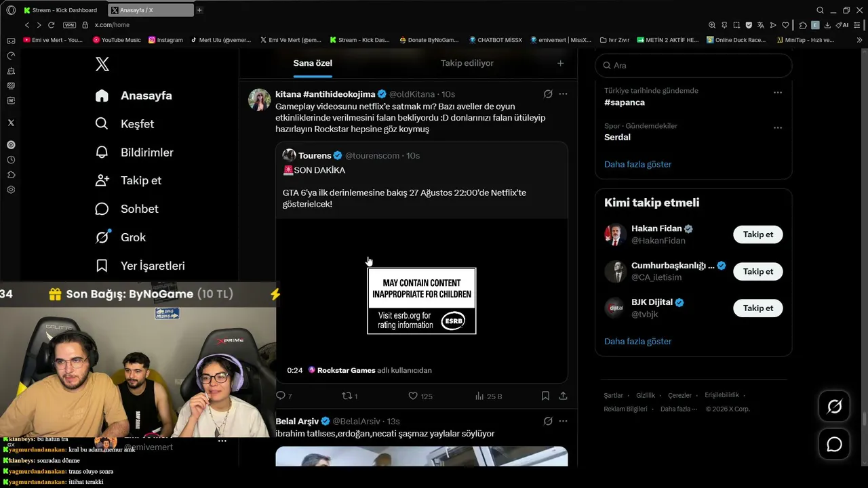
Task: Bookmark kitana's post
Action: pos(545,396)
